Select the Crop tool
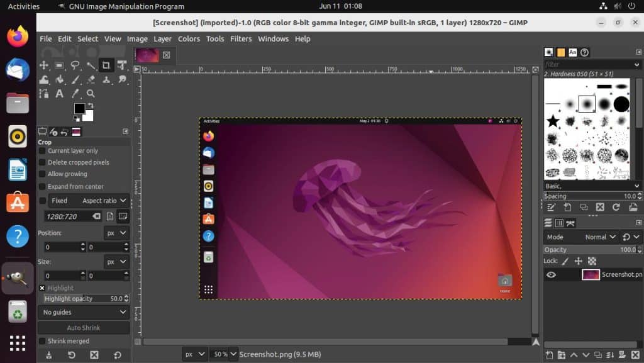Screen dimensions: 644x363 pos(106,65)
